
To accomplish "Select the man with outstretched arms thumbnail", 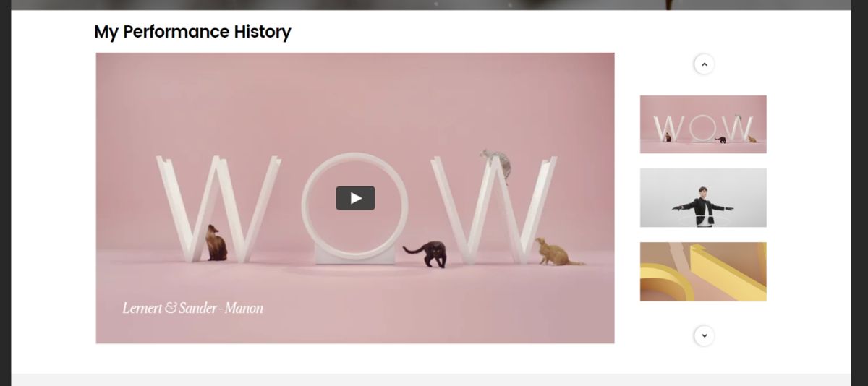I will click(x=703, y=198).
